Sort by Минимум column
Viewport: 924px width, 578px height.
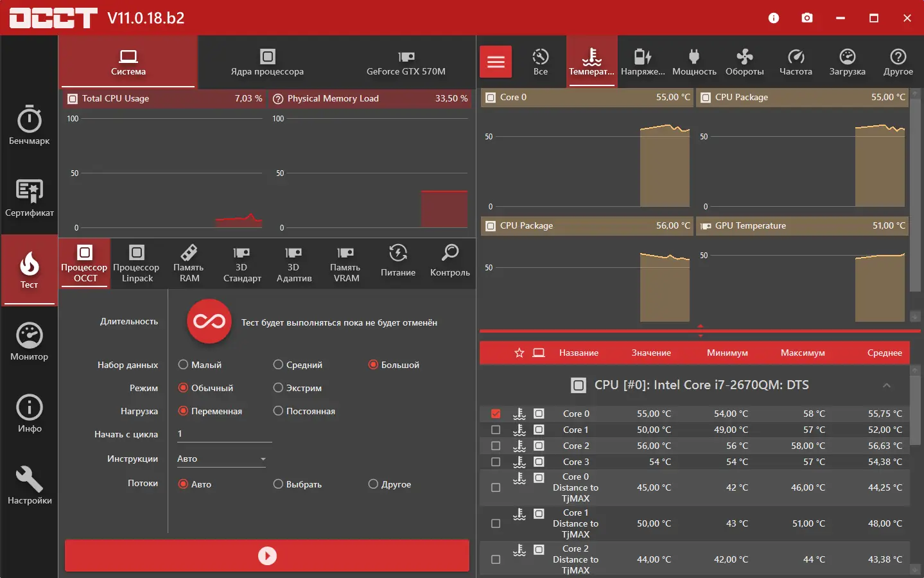tap(728, 353)
